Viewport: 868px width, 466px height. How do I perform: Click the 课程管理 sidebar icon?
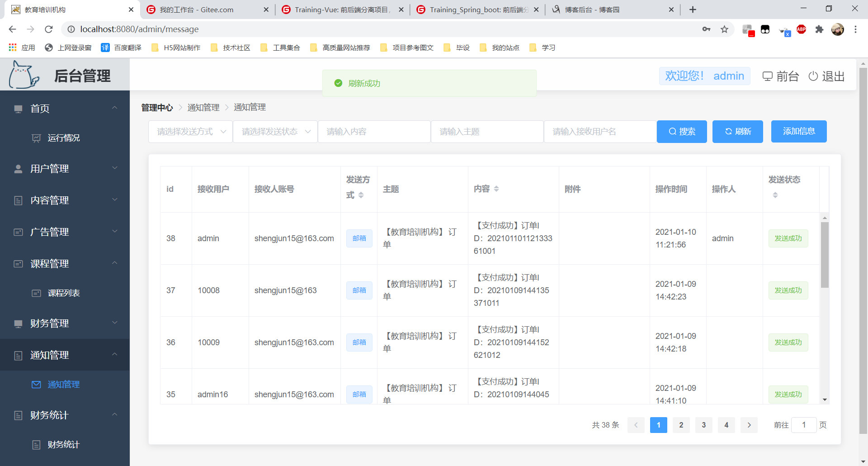(18, 264)
